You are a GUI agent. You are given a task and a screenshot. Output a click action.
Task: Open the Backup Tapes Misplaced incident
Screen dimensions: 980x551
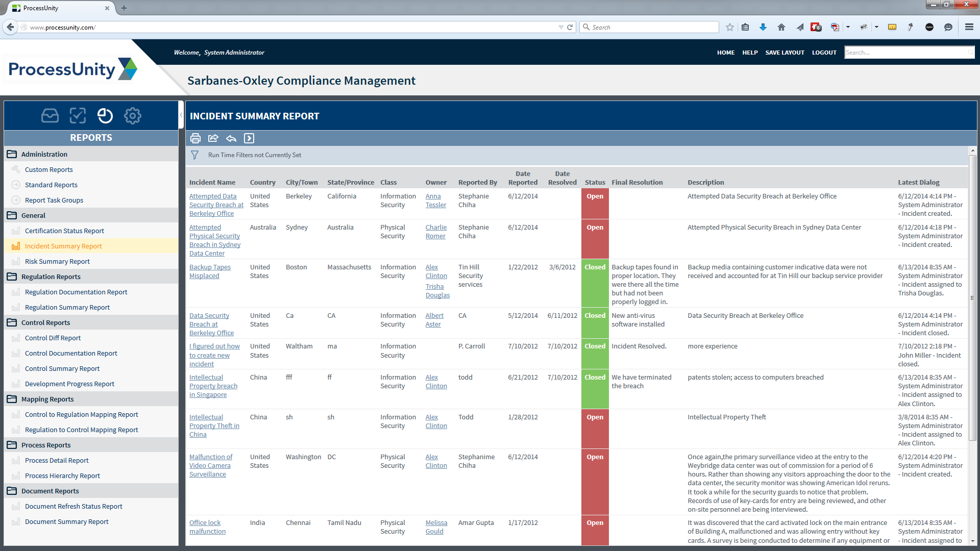[210, 271]
